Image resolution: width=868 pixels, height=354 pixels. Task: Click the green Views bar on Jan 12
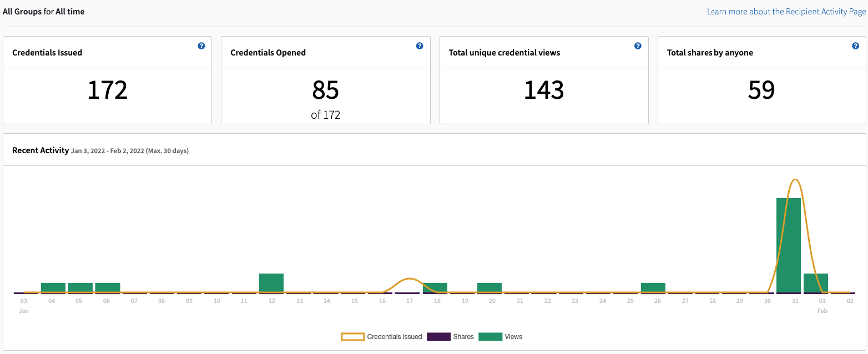[x=271, y=282]
